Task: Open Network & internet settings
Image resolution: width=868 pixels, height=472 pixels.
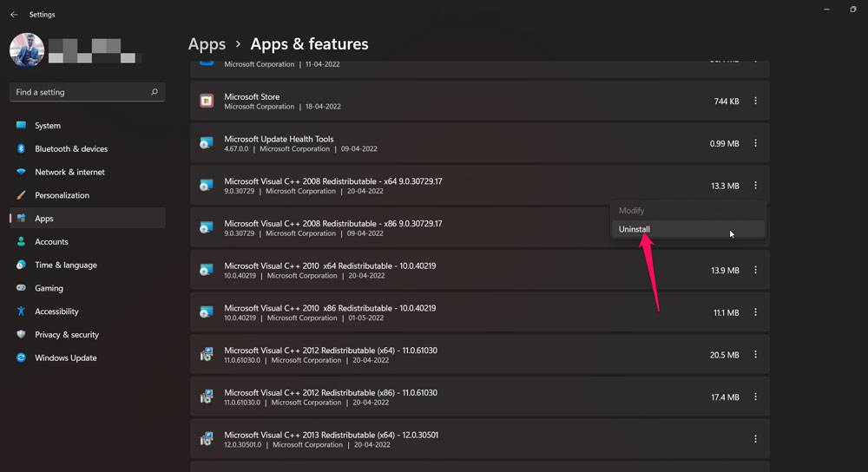Action: [69, 172]
